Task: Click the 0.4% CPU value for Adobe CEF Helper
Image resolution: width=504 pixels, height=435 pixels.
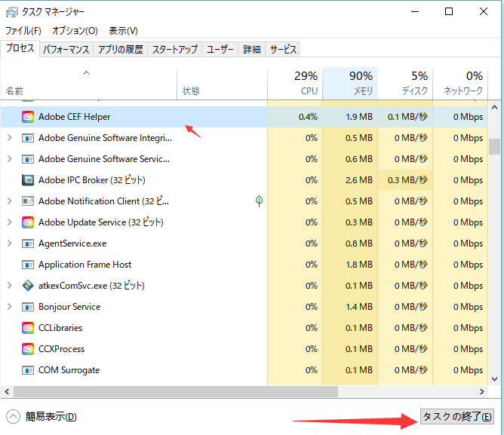Action: [x=308, y=117]
